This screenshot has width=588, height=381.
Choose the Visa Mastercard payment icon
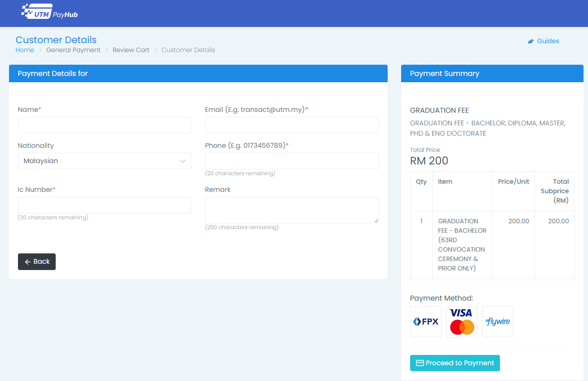pos(461,322)
